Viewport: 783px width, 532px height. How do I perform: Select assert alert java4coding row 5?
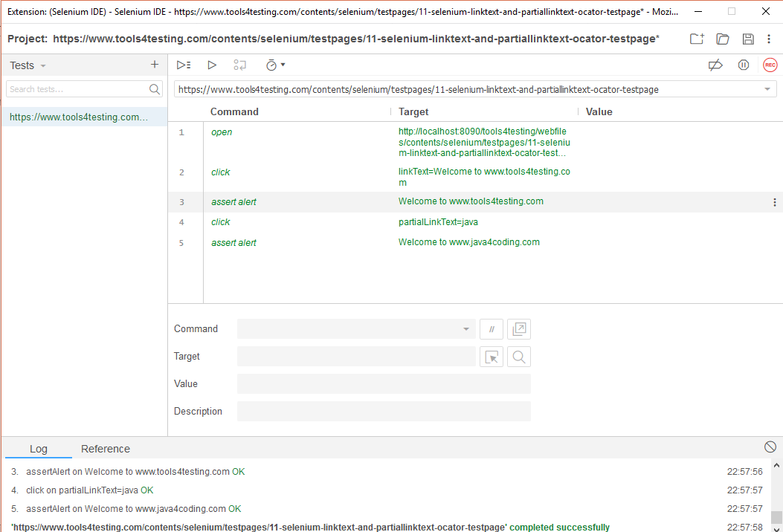coord(475,242)
